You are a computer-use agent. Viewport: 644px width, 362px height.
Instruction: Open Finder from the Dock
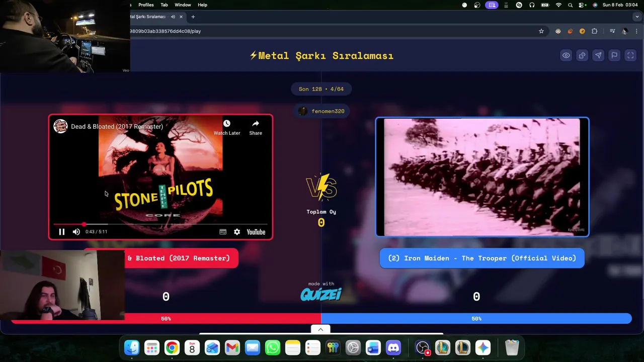[x=132, y=347]
